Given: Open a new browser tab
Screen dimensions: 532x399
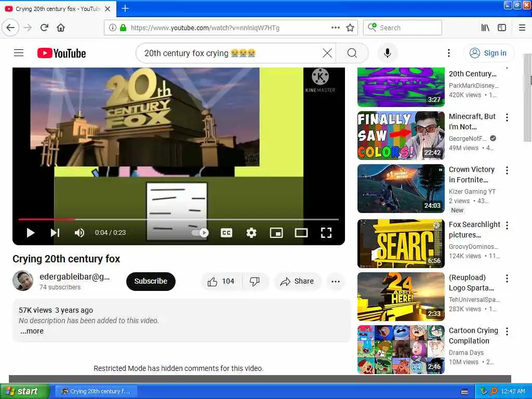Looking at the screenshot, I should click(x=125, y=8).
